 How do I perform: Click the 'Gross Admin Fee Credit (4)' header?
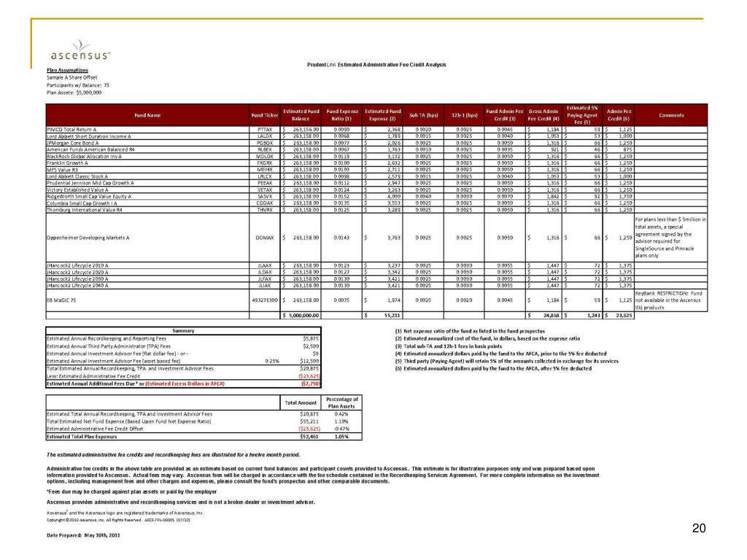click(543, 115)
